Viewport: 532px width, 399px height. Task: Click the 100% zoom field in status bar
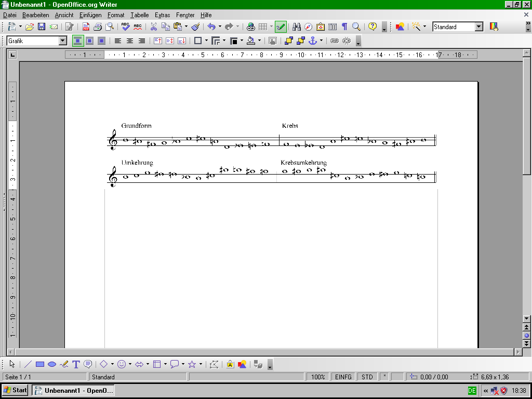point(318,377)
